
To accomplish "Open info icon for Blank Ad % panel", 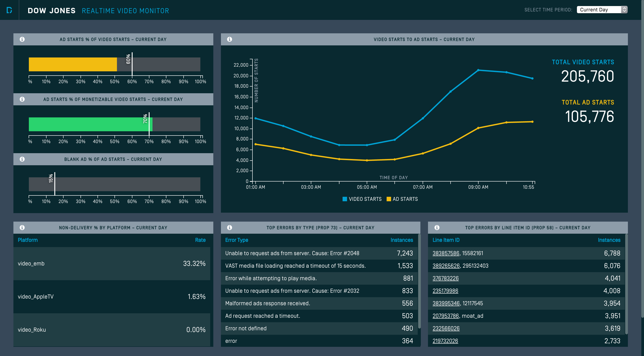I will pyautogui.click(x=22, y=159).
